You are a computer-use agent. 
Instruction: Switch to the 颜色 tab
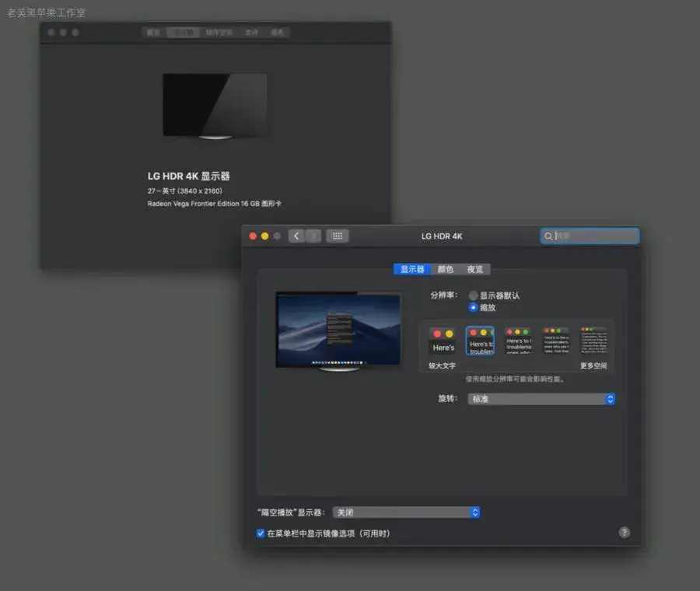click(x=445, y=269)
